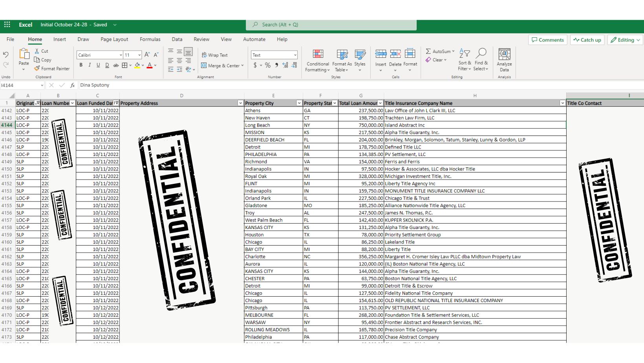
Task: Increase font size with the grow-font icon
Action: (x=147, y=55)
